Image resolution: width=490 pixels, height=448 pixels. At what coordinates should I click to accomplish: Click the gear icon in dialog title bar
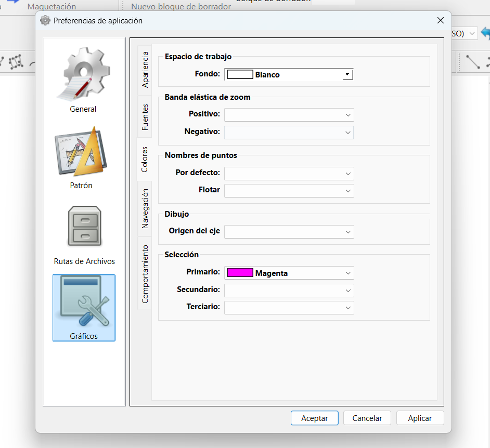tap(45, 21)
